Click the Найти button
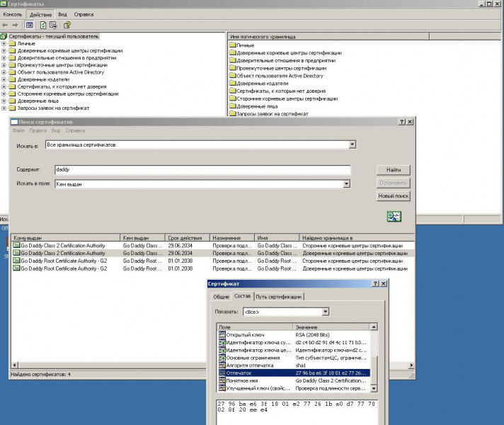Viewport: 504px width, 425px height. [394, 170]
